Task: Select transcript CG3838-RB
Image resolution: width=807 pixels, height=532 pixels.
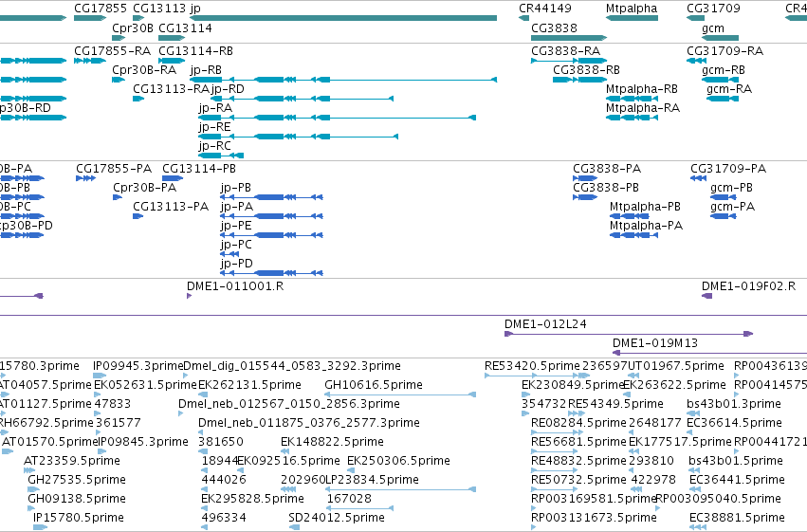Action: 580,80
